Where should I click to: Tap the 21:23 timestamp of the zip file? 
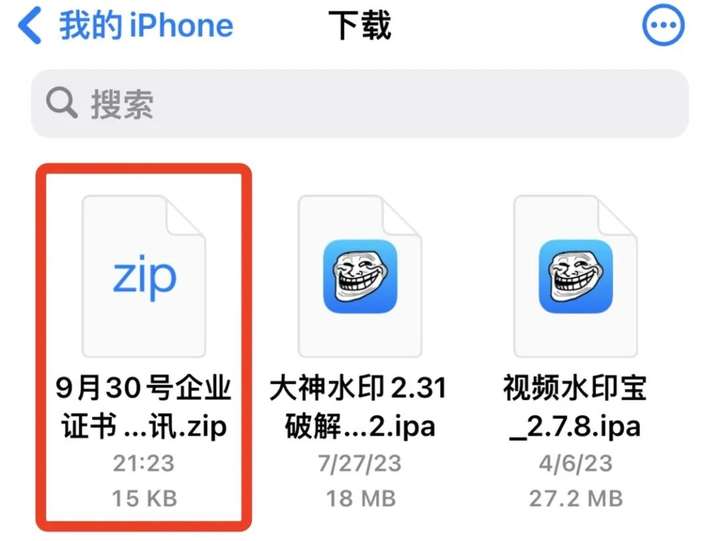coord(144,463)
